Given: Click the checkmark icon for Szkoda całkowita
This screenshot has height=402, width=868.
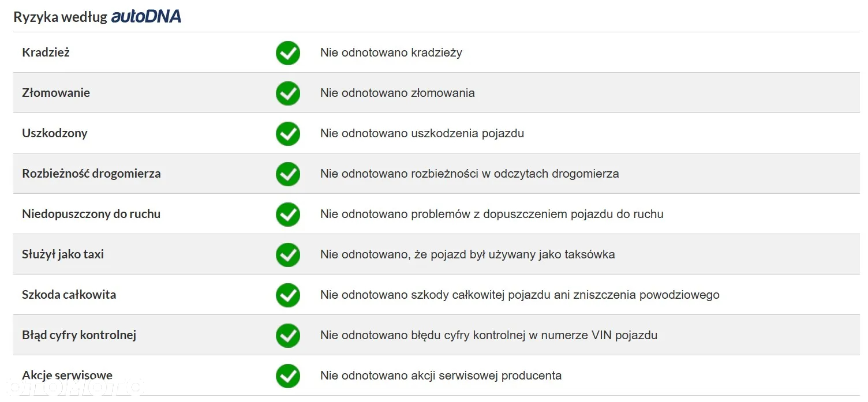Looking at the screenshot, I should [287, 295].
